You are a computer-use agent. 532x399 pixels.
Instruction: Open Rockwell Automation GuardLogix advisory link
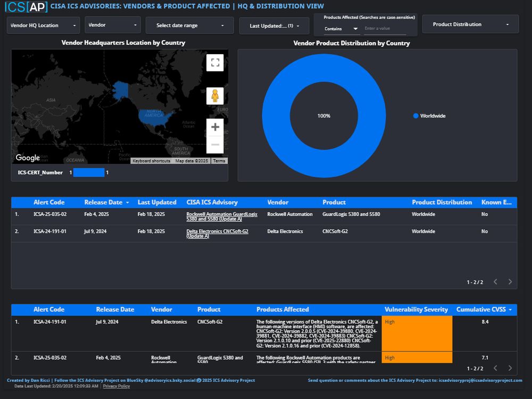tap(222, 217)
